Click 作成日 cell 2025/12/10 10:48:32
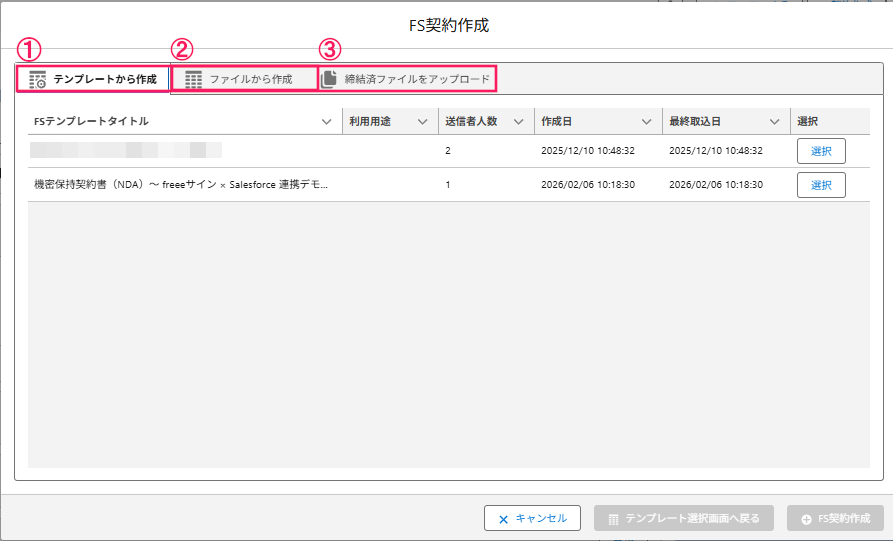The image size is (893, 541). [588, 150]
